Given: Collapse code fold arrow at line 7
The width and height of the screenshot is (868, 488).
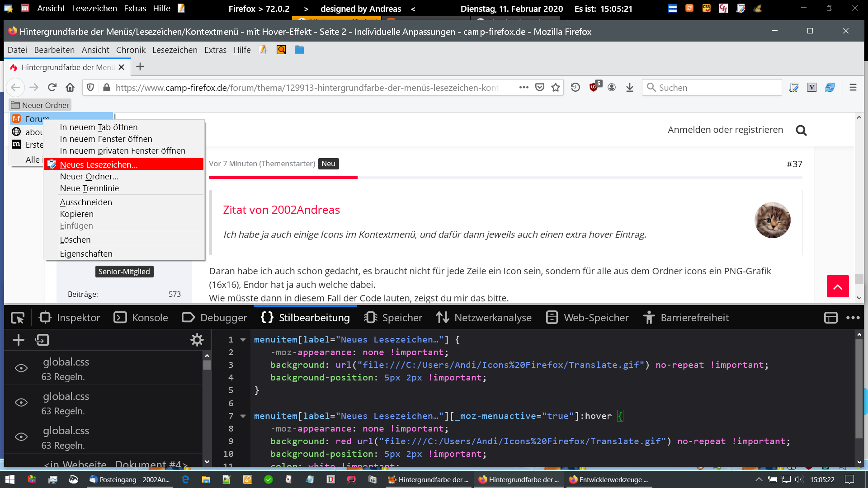Looking at the screenshot, I should tap(243, 416).
